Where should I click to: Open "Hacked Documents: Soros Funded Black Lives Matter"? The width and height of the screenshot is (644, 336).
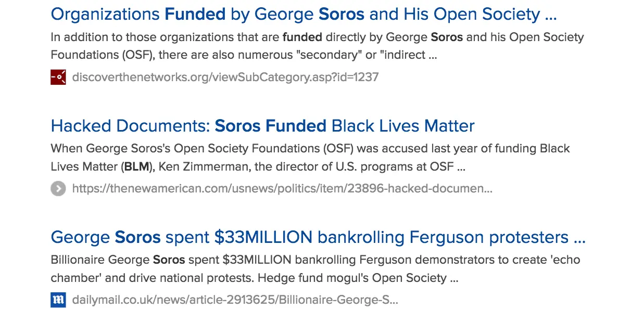(262, 126)
